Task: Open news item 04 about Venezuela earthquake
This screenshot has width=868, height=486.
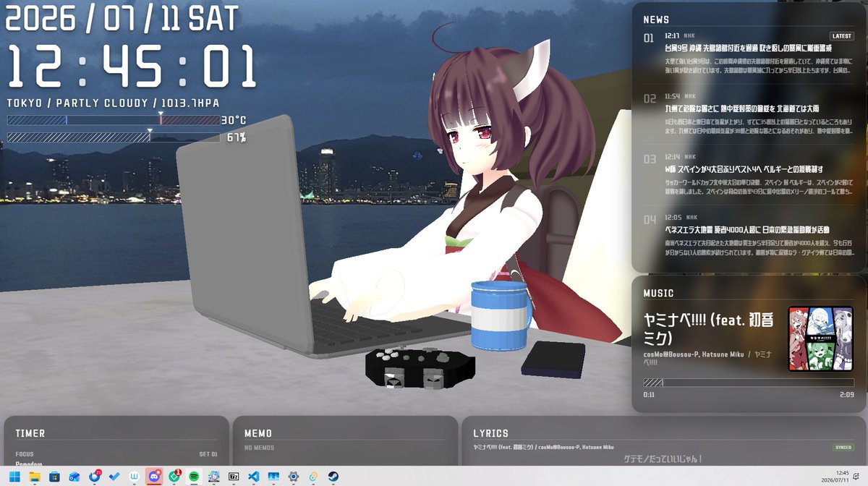Action: 748,236
